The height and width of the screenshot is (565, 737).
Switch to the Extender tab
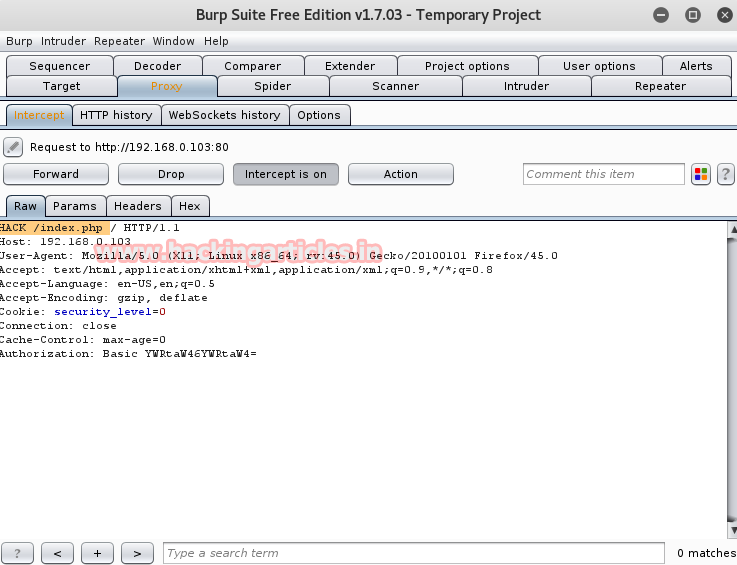pos(350,66)
